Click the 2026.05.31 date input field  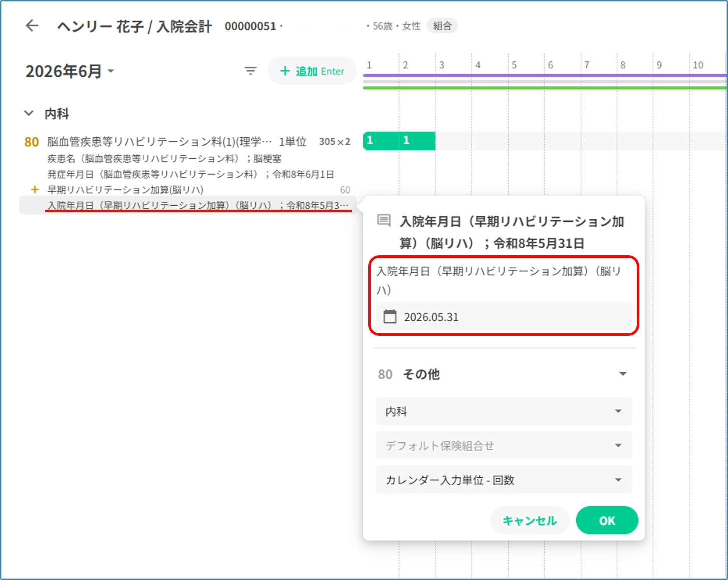[504, 317]
